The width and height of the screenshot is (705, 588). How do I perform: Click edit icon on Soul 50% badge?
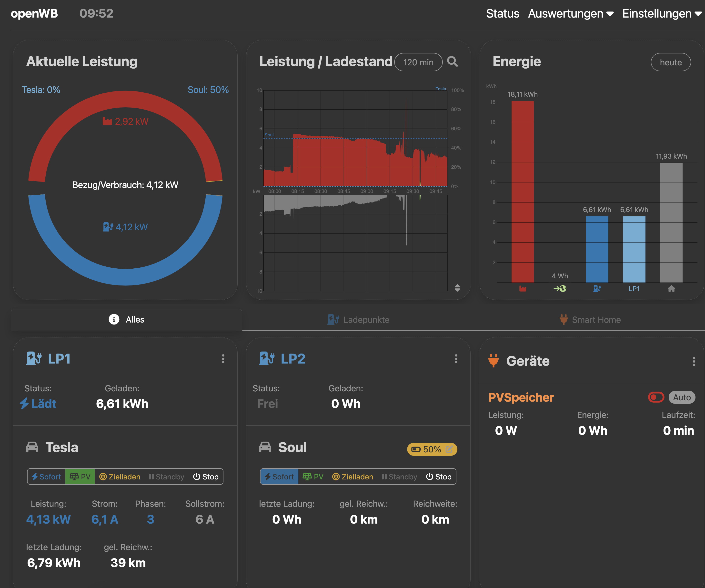(x=449, y=449)
